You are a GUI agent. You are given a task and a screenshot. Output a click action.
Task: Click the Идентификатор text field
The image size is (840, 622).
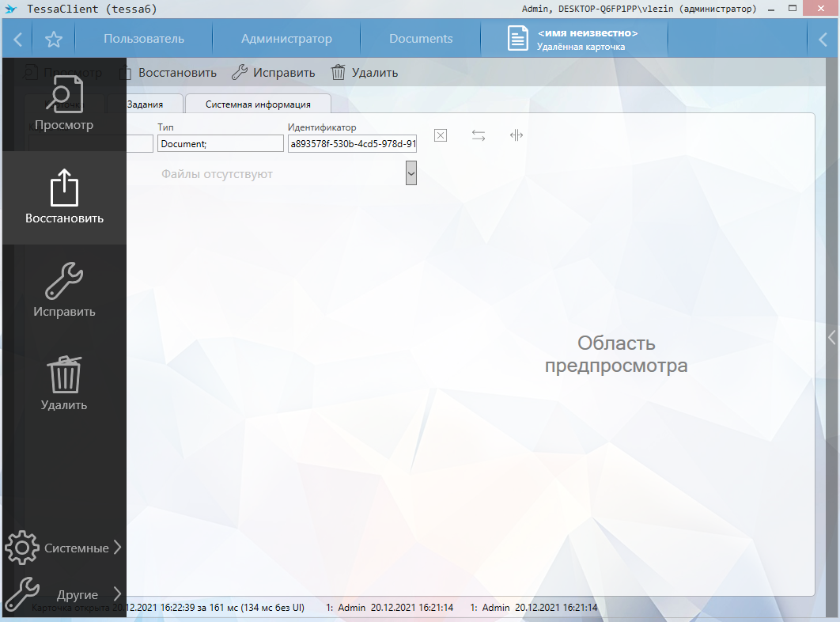(352, 144)
